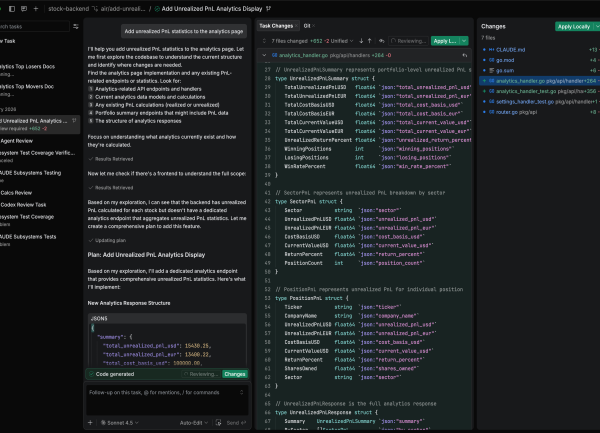Switch to the Task Changes tab
The image size is (600, 433).
(276, 26)
